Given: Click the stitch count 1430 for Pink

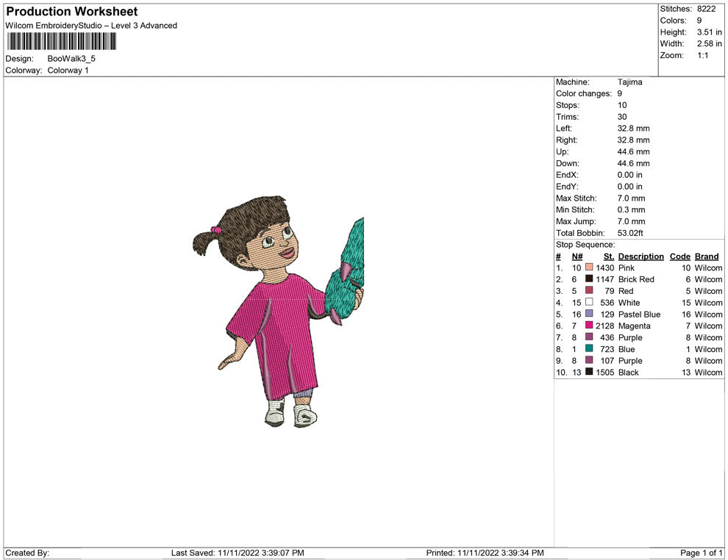Looking at the screenshot, I should (x=605, y=268).
